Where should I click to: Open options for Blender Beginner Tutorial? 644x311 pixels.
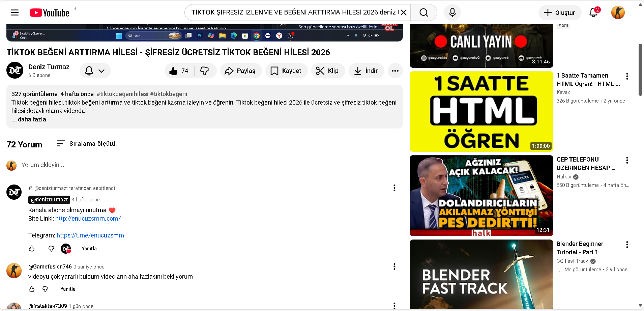pyautogui.click(x=627, y=245)
